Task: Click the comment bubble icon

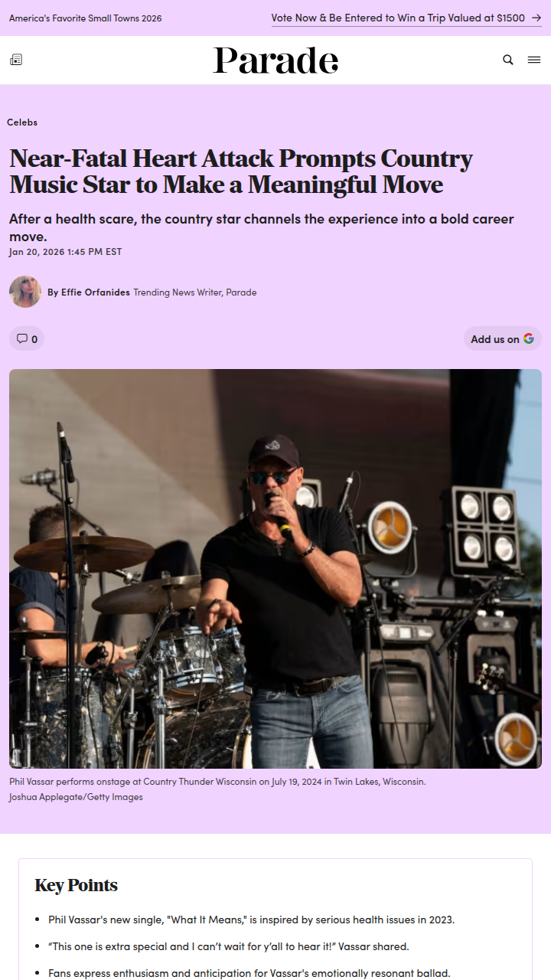Action: pyautogui.click(x=21, y=338)
